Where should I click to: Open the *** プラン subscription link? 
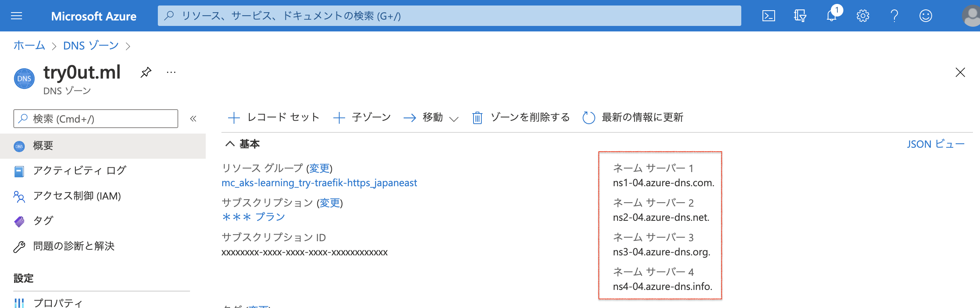(x=254, y=217)
